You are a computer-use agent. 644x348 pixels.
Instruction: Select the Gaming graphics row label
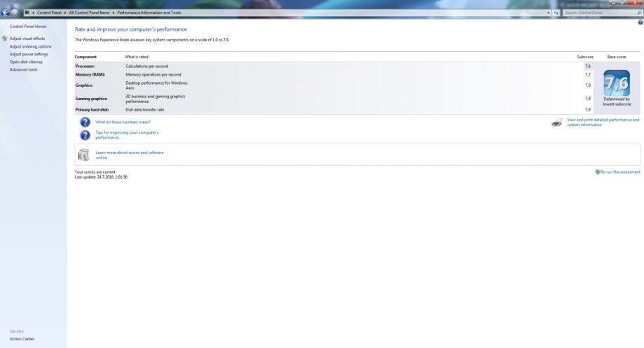pyautogui.click(x=91, y=99)
